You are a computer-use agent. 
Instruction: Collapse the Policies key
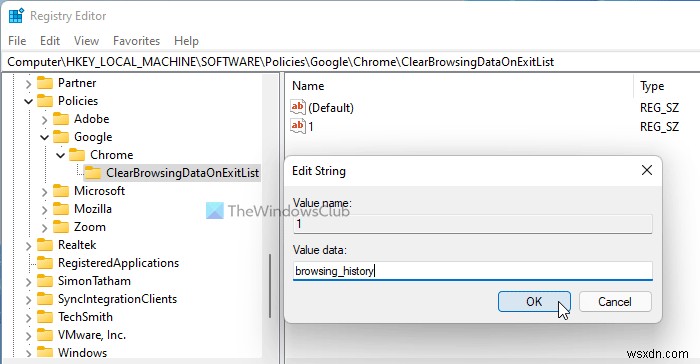coord(28,101)
